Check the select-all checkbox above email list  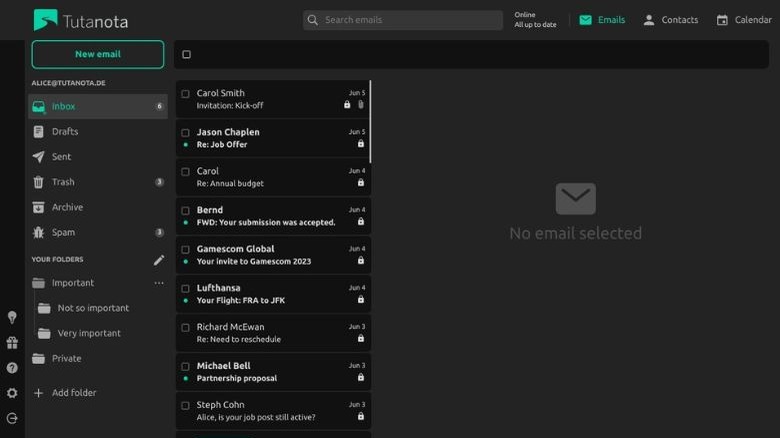(x=186, y=55)
